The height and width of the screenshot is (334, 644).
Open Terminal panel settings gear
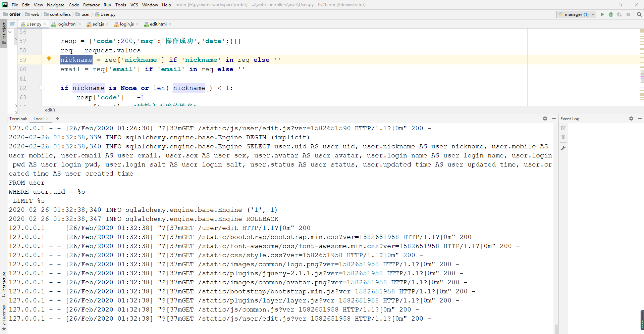point(545,118)
